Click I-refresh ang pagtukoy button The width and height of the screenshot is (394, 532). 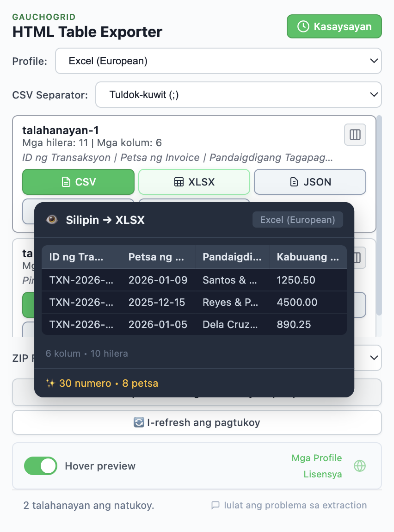click(x=197, y=422)
